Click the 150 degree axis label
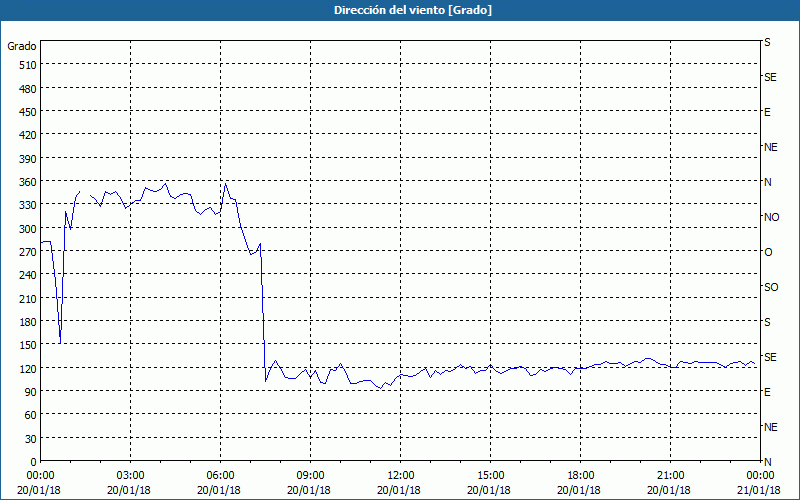 click(28, 345)
